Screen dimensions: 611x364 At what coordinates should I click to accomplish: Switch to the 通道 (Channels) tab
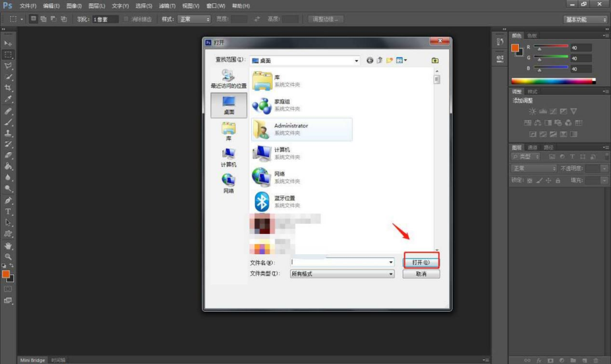pos(533,148)
